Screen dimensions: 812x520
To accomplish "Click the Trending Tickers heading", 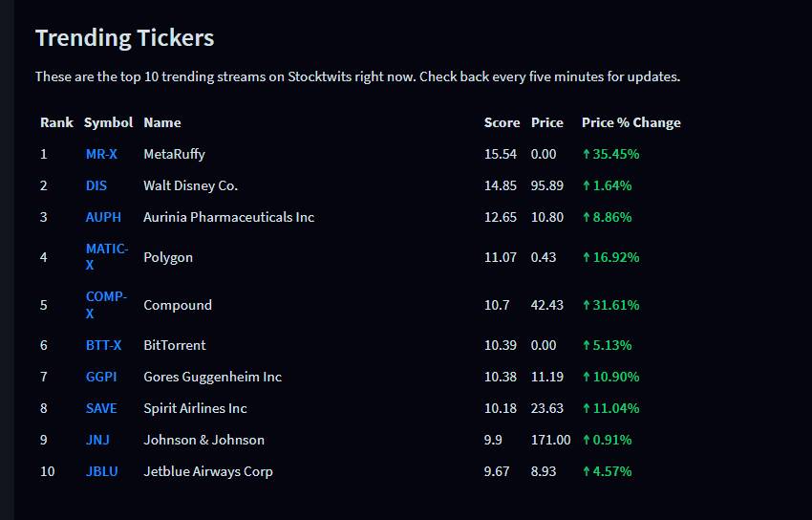I will point(125,38).
